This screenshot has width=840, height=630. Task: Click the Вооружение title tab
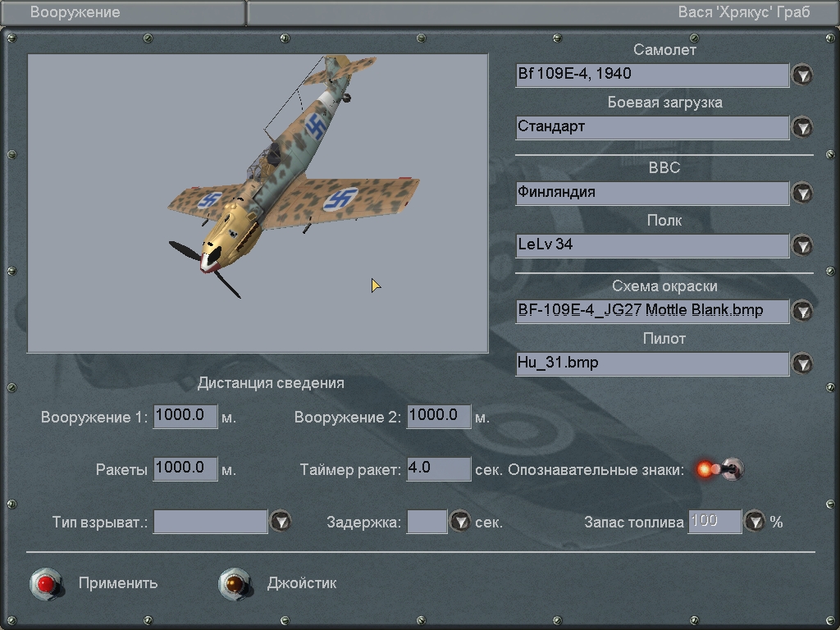(x=123, y=12)
